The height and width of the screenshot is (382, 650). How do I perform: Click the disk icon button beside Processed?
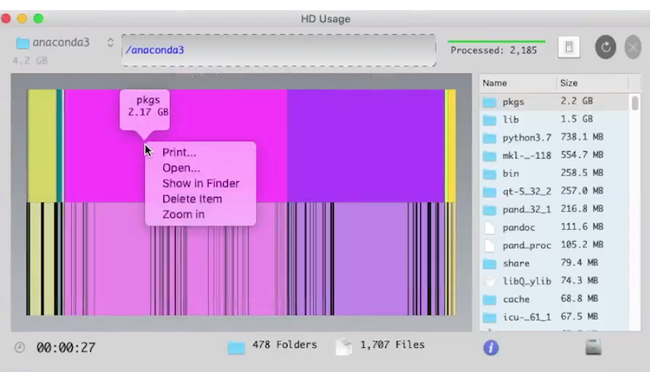pyautogui.click(x=569, y=47)
